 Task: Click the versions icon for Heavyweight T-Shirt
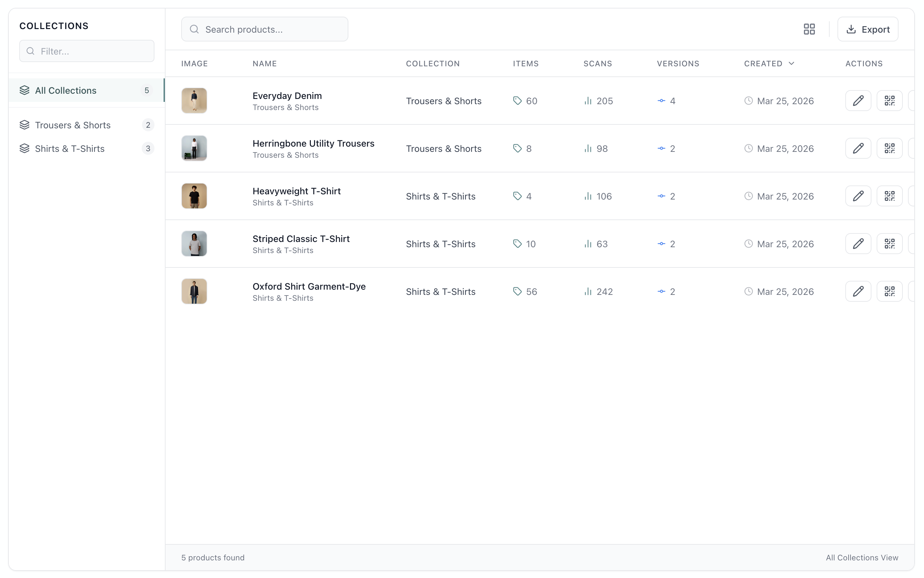click(661, 196)
